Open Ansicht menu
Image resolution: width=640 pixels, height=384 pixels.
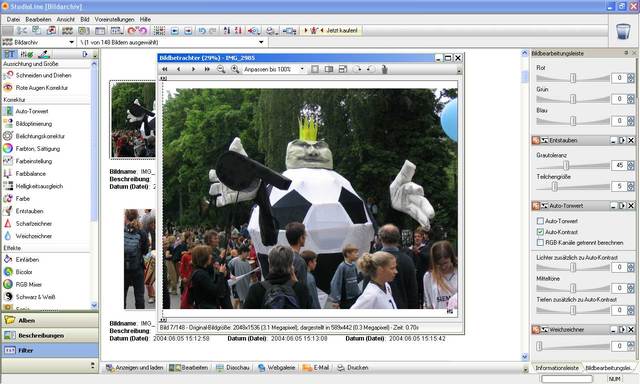[65, 19]
